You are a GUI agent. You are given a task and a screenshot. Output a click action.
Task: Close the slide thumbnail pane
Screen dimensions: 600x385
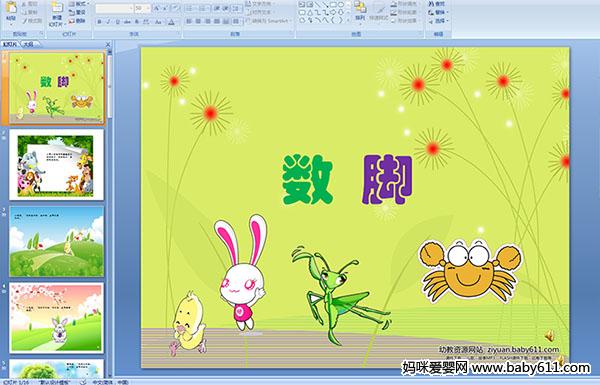pos(108,44)
